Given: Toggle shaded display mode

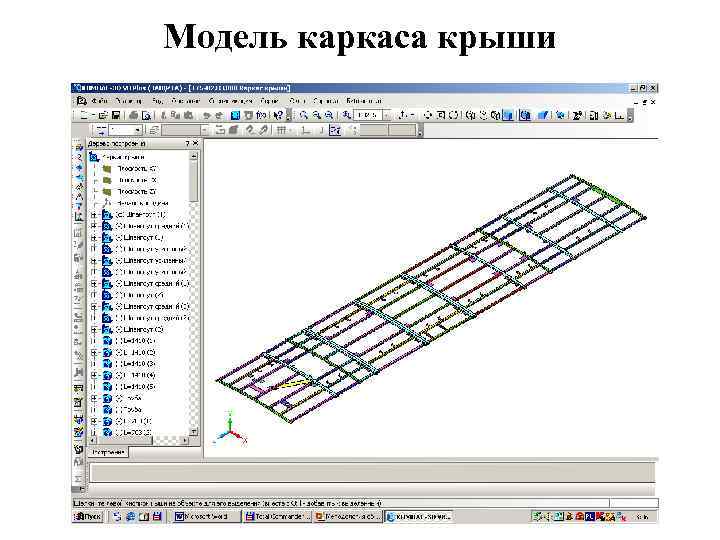Looking at the screenshot, I should [508, 115].
